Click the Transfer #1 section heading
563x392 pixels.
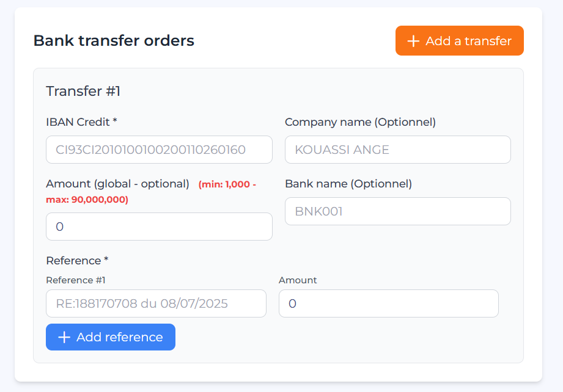pyautogui.click(x=83, y=91)
